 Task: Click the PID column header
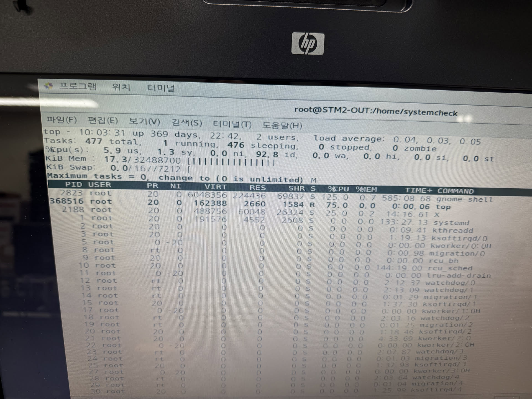[73, 184]
